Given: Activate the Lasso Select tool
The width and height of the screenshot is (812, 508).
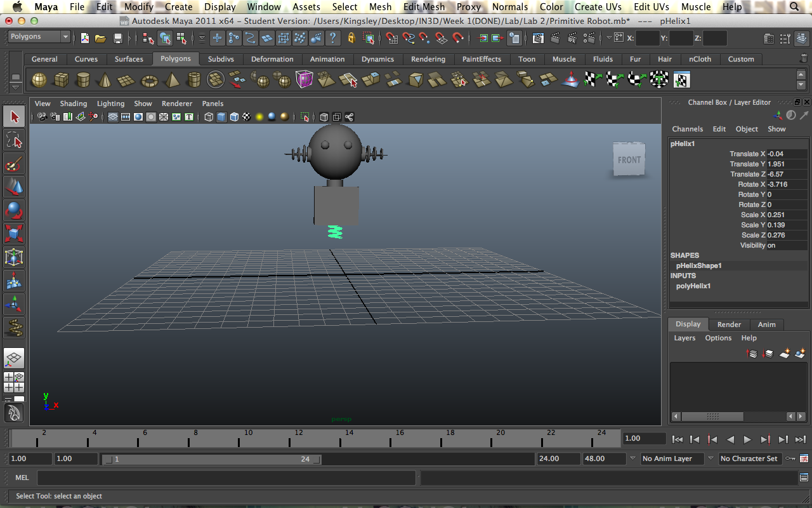Looking at the screenshot, I should (15, 140).
